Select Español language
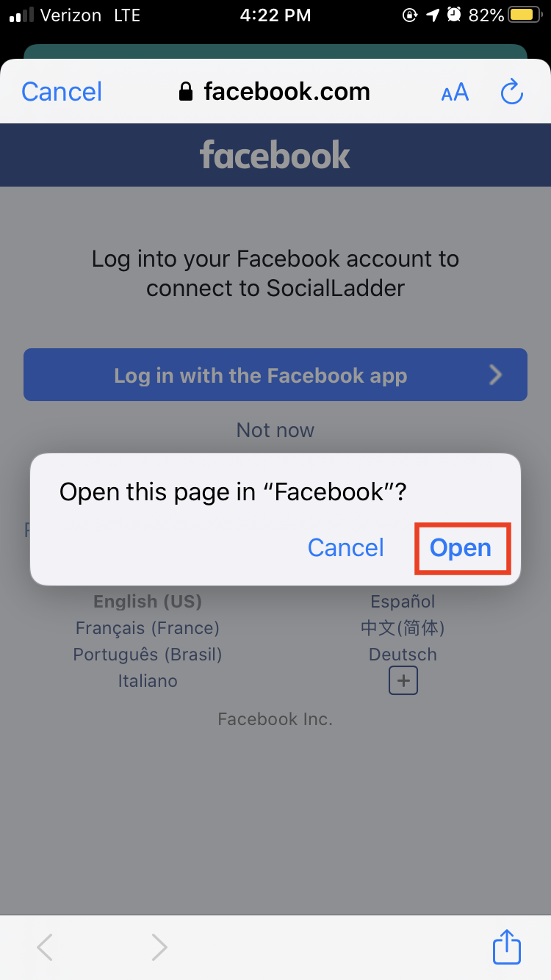 [403, 602]
